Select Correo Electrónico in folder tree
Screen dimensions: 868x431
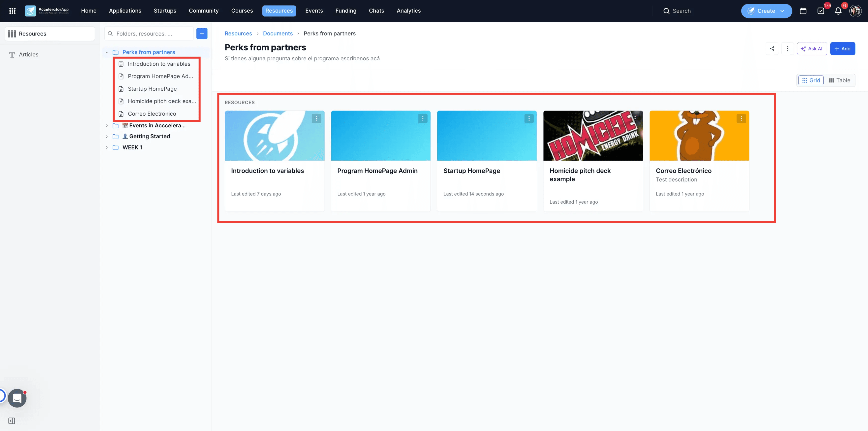pos(152,114)
